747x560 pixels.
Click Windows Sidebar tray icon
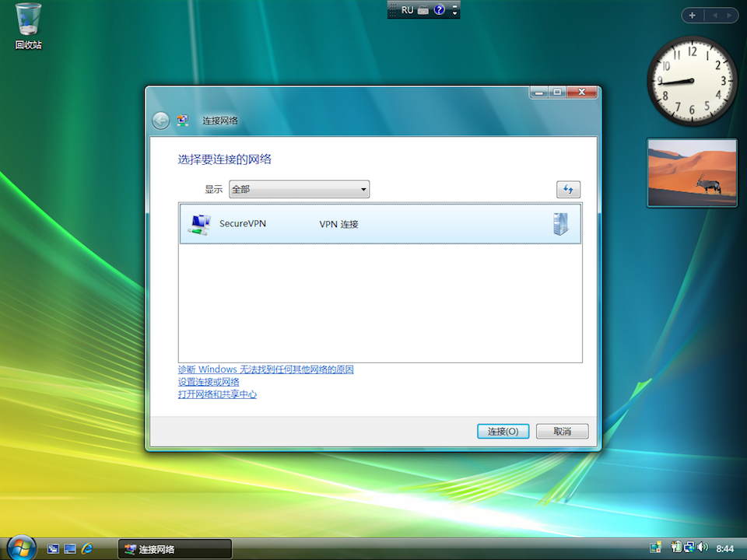pos(656,548)
